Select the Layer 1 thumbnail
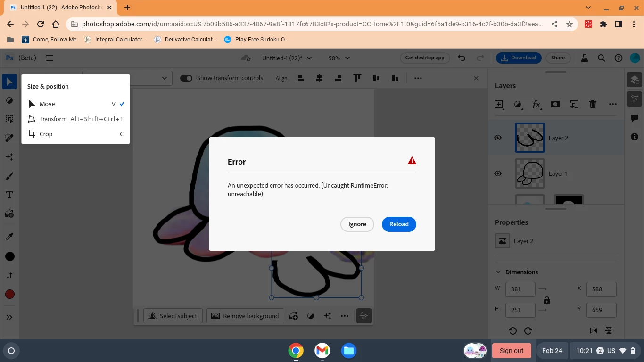The image size is (644, 362). coord(530,173)
